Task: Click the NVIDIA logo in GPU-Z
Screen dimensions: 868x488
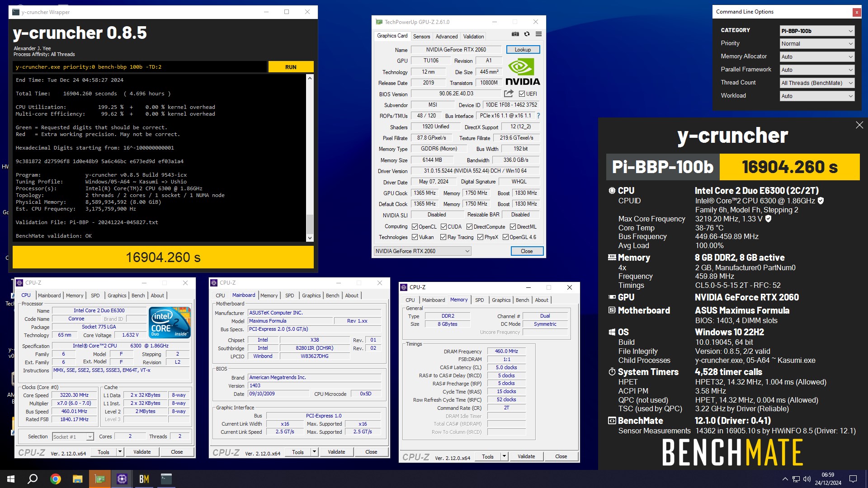Action: coord(523,72)
